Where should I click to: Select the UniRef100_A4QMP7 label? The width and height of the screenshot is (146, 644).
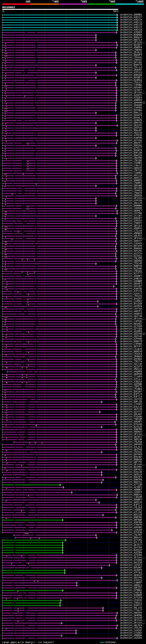[x=131, y=276]
